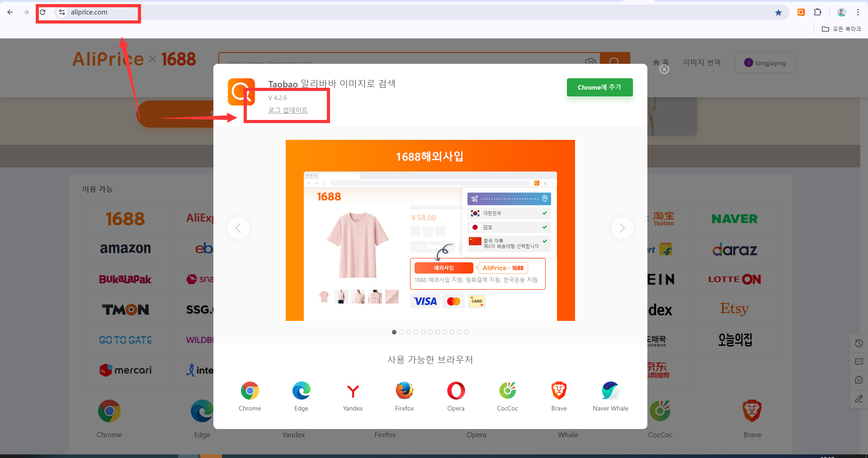Choose Yandex in the popup browser list
The width and height of the screenshot is (868, 458).
click(353, 396)
